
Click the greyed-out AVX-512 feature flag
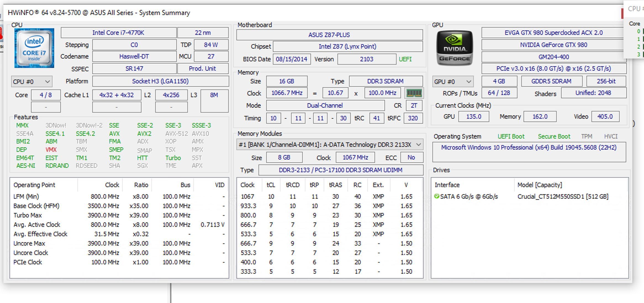pyautogui.click(x=176, y=134)
